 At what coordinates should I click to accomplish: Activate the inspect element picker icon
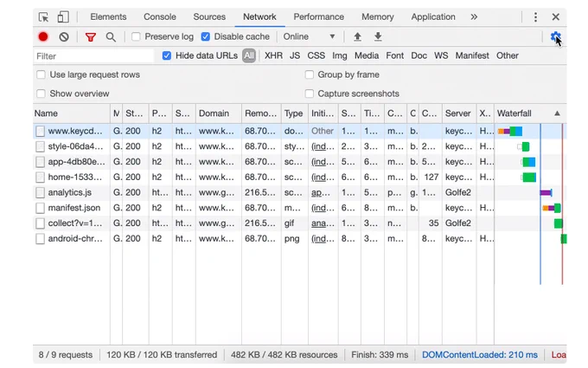click(x=43, y=17)
